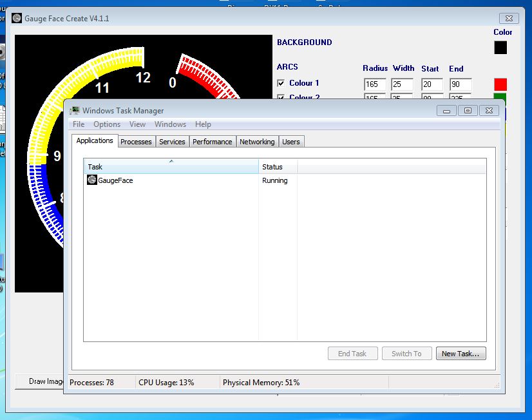The image size is (532, 420).
Task: Toggle the Colour 1 arc checkbox
Action: tap(281, 83)
